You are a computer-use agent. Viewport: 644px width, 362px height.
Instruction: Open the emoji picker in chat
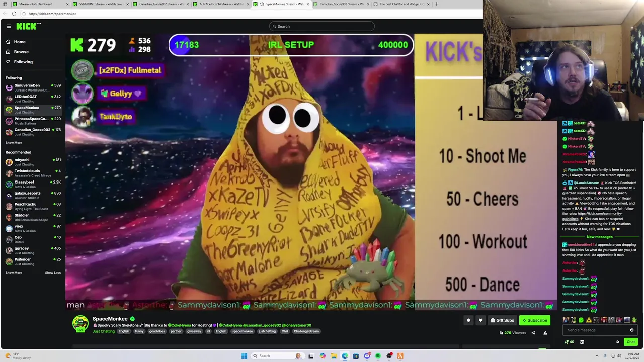click(632, 330)
